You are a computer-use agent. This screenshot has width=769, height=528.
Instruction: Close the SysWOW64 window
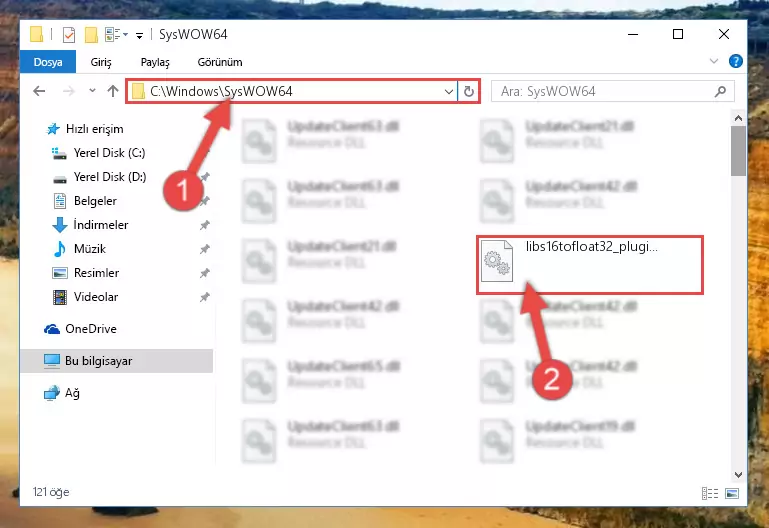click(x=723, y=34)
